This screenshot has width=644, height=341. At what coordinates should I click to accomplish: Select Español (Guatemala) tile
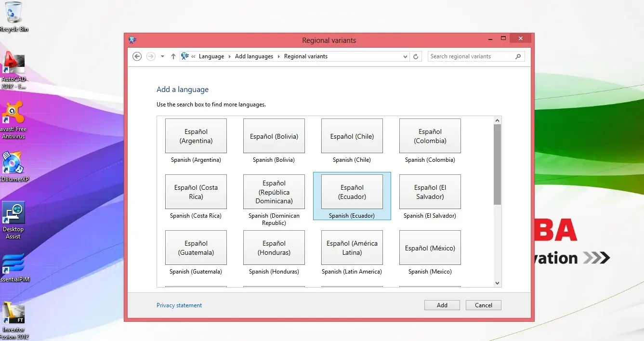point(196,248)
